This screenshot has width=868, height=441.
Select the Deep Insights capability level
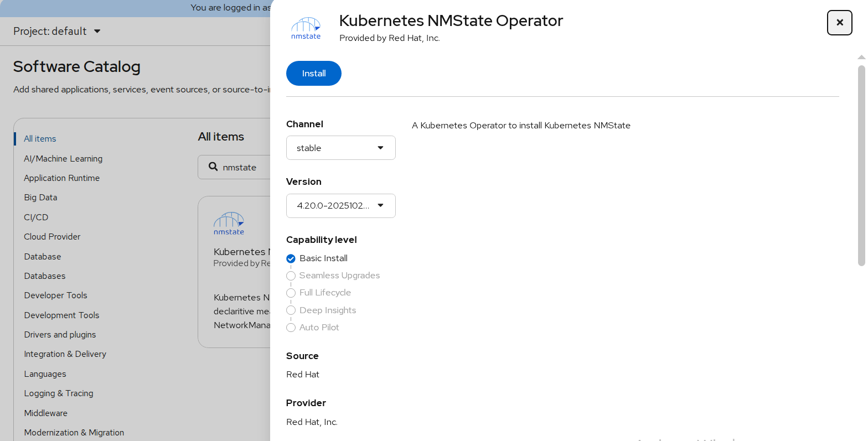(x=291, y=310)
